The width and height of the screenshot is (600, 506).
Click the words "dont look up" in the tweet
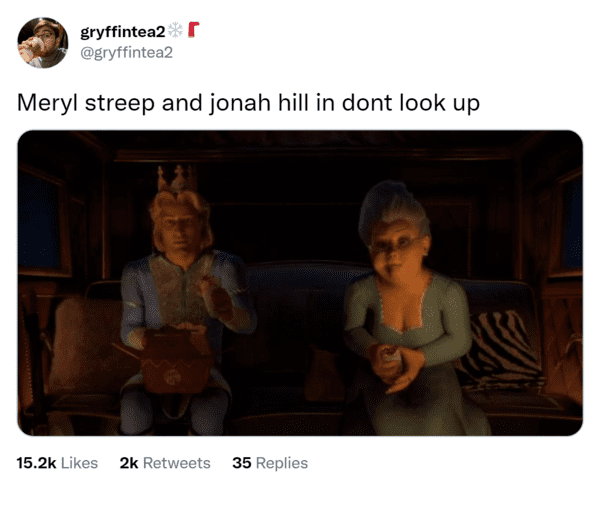[411, 103]
